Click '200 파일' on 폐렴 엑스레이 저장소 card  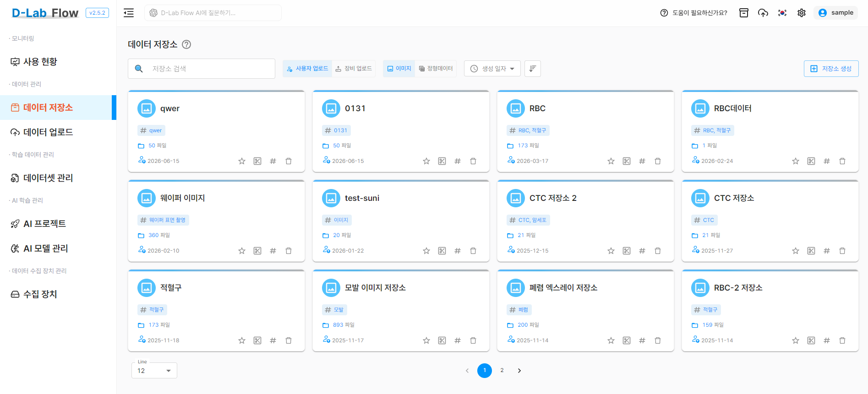528,325
